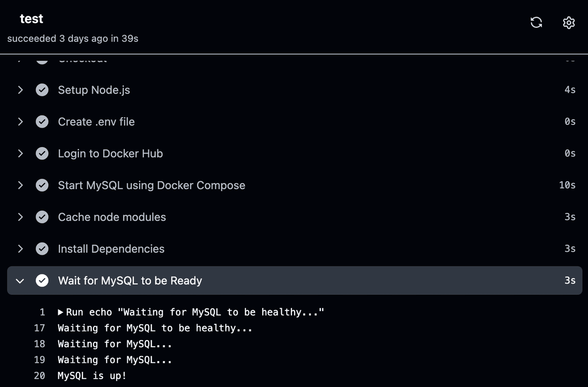The image size is (588, 387).
Task: Click the 39s duration text in the header
Action: tap(130, 38)
